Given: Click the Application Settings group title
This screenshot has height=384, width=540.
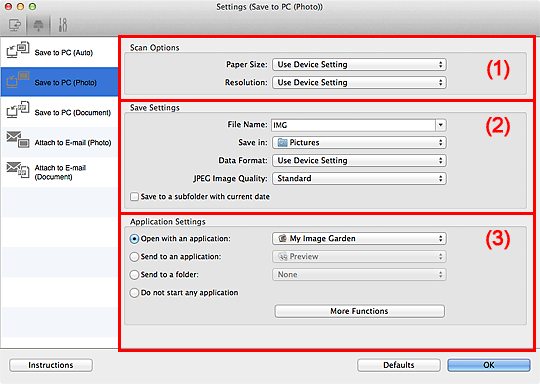Looking at the screenshot, I should pos(168,221).
